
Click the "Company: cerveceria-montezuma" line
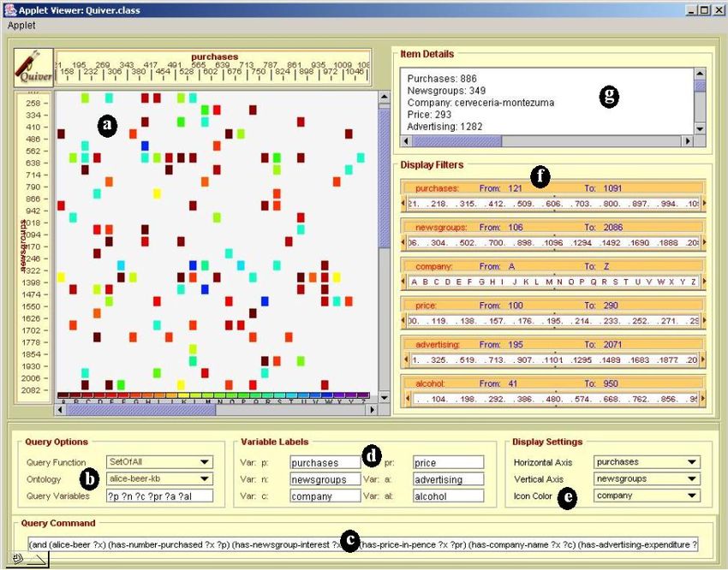click(x=480, y=103)
